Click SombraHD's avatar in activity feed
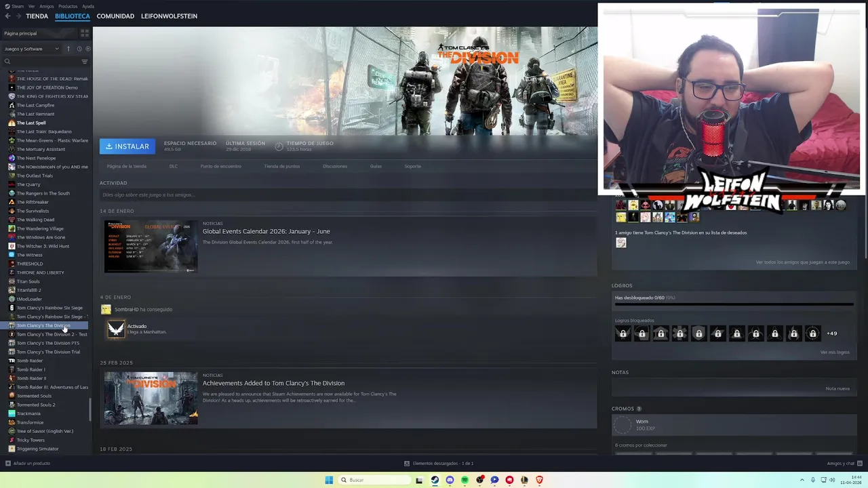This screenshot has height=488, width=868. pos(106,309)
